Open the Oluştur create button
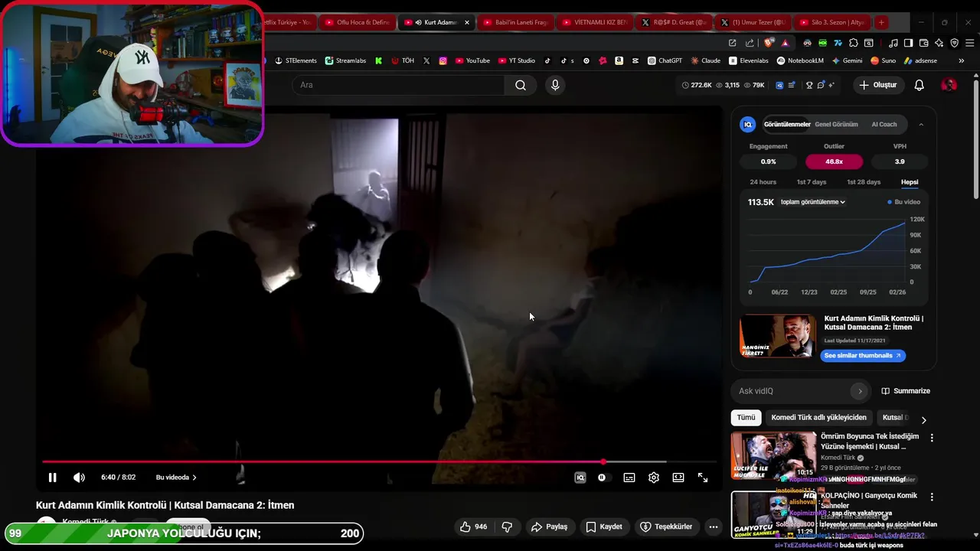Screen dimensions: 980x551 (877, 85)
